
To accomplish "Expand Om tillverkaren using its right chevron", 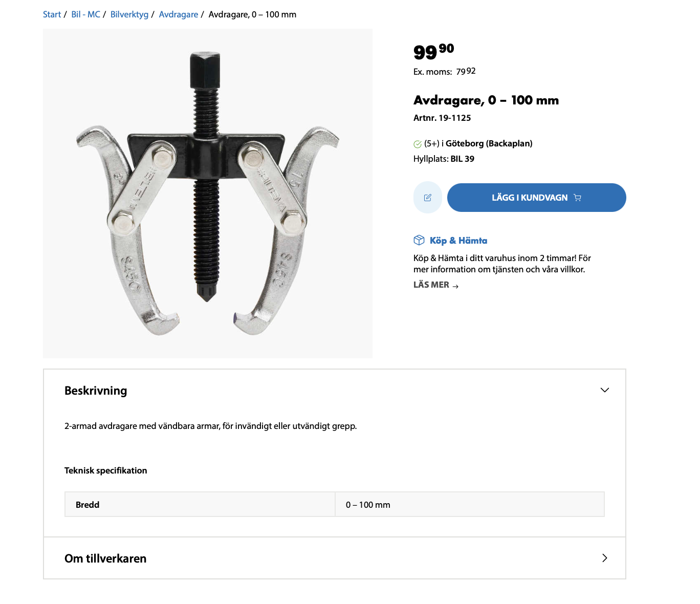I will (x=604, y=558).
